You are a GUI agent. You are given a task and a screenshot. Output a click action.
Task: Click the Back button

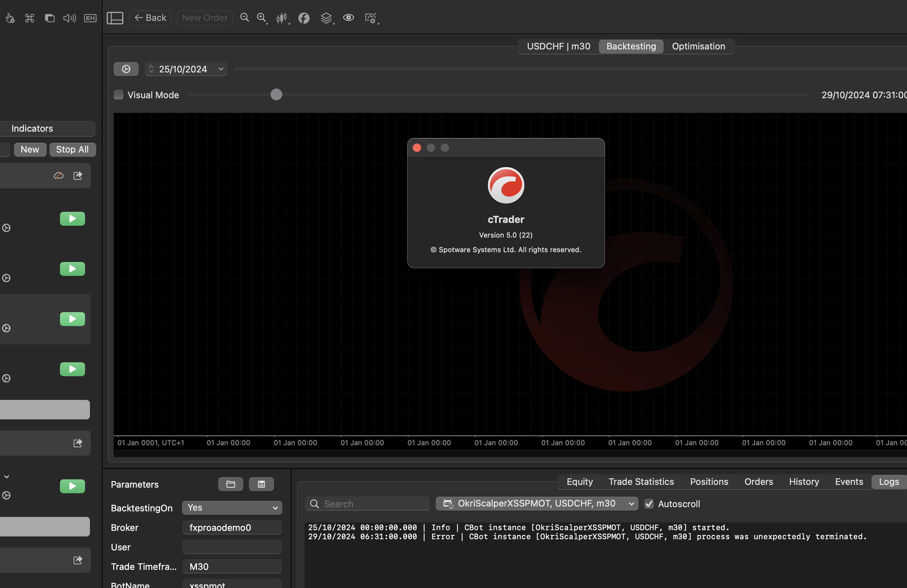(x=150, y=18)
